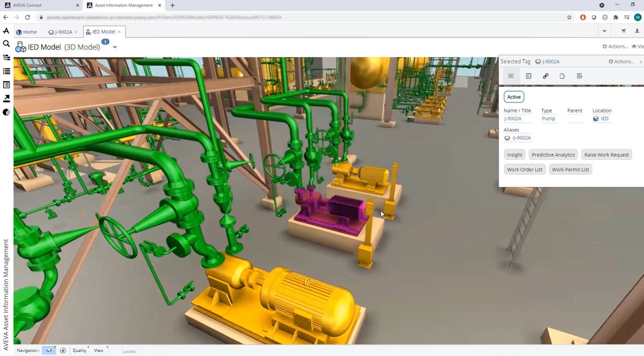Open the pie chart dashboard icon in sidebar

point(6,112)
